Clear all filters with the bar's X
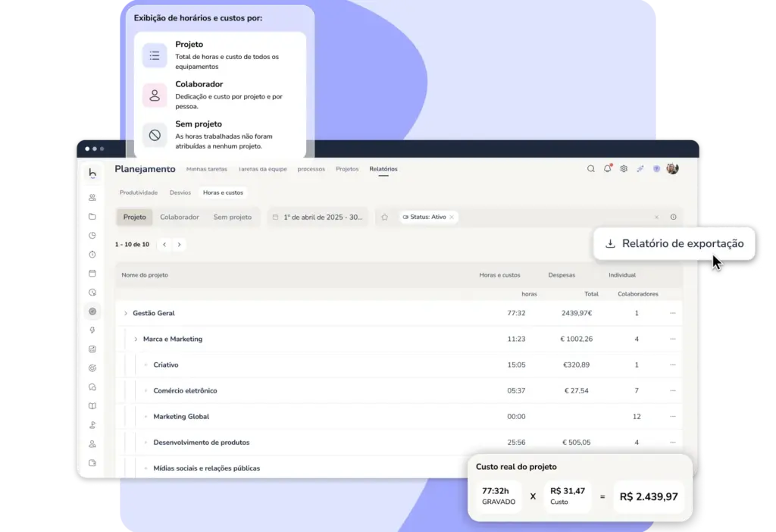Viewport: 776px width, 532px height. pyautogui.click(x=657, y=217)
